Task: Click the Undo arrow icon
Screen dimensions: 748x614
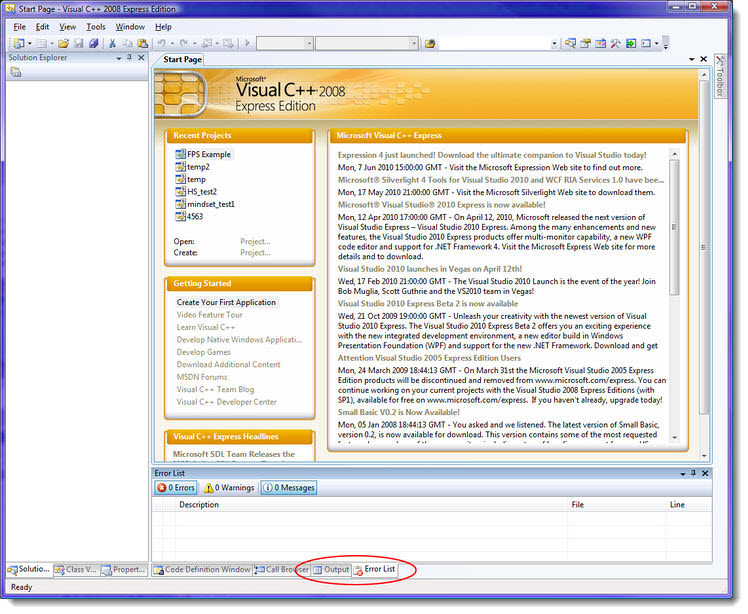Action: 162,43
